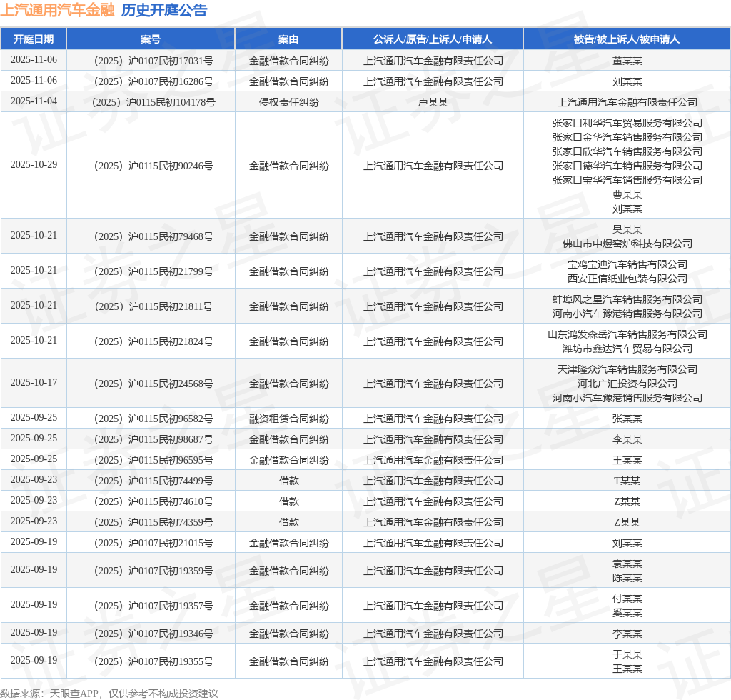The height and width of the screenshot is (700, 731).
Task: Select the 案号 column header
Action: (x=151, y=39)
